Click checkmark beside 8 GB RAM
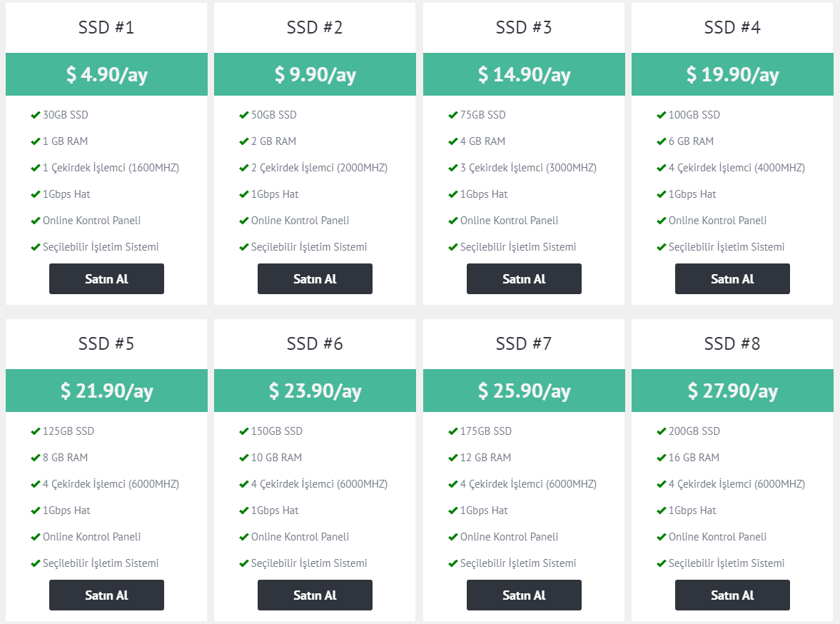 [36, 458]
